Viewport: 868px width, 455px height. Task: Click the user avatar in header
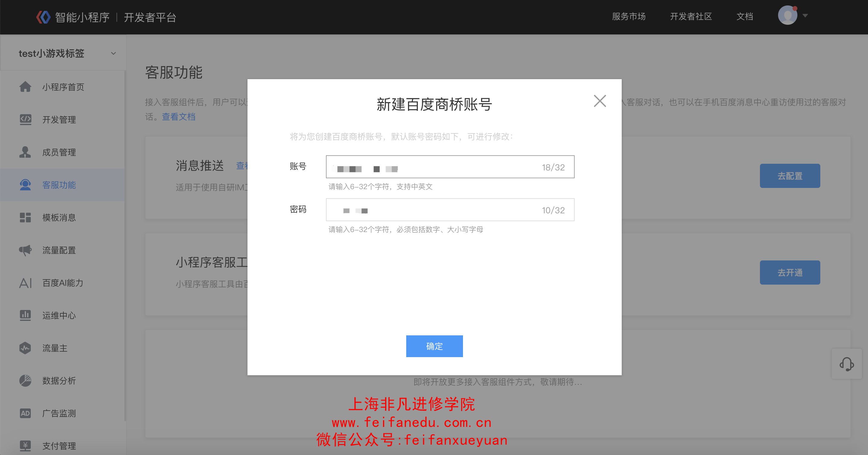787,15
